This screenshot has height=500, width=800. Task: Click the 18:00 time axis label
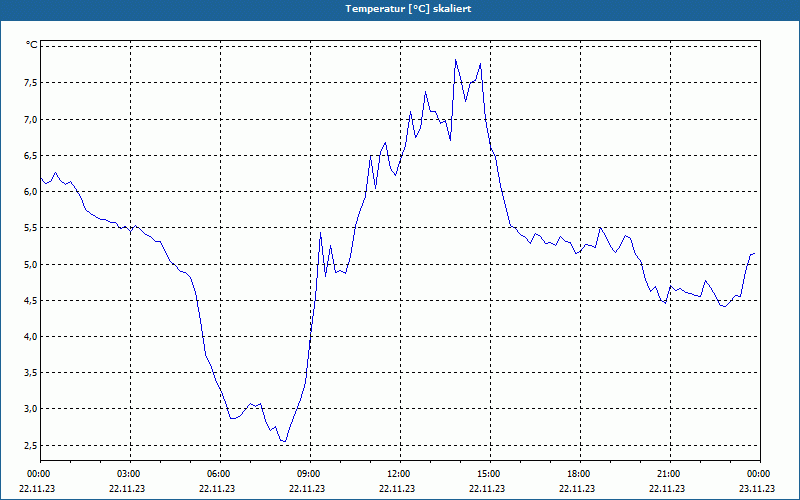pos(580,474)
